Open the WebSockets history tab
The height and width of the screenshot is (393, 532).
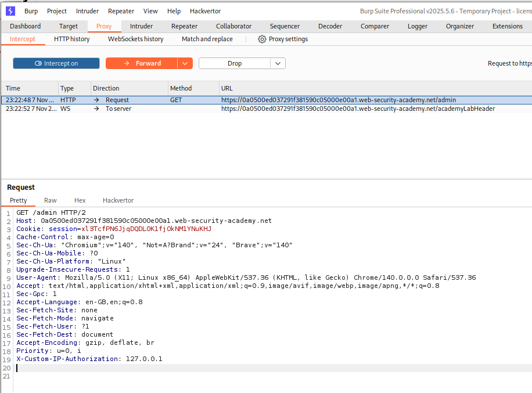[135, 39]
